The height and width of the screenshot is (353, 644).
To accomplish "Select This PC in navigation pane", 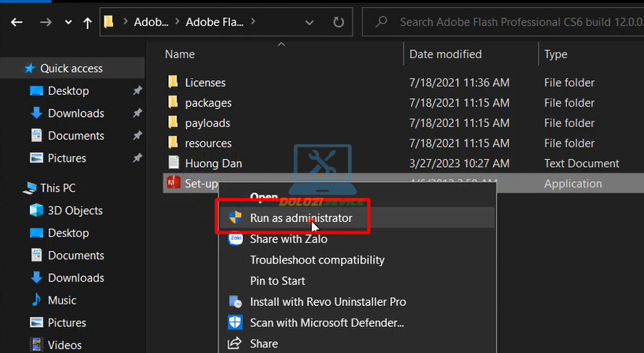I will (x=57, y=188).
